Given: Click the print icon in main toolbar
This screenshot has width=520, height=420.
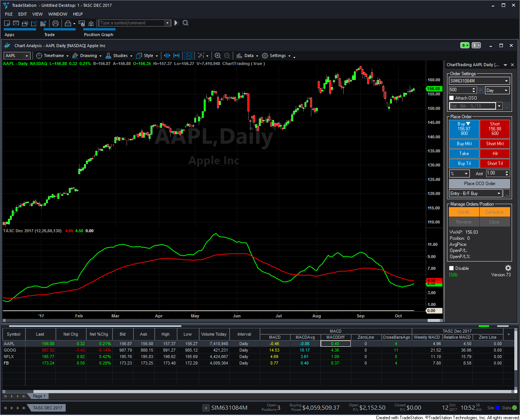Looking at the screenshot, I should [x=55, y=23].
